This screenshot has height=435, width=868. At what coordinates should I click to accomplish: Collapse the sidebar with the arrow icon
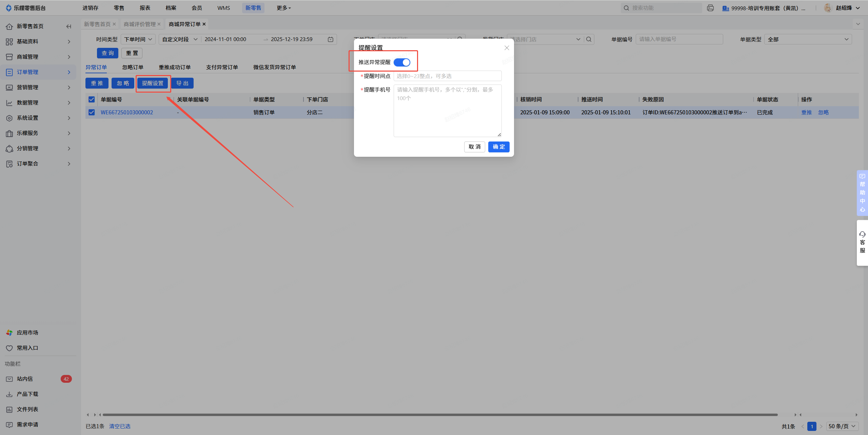point(69,26)
